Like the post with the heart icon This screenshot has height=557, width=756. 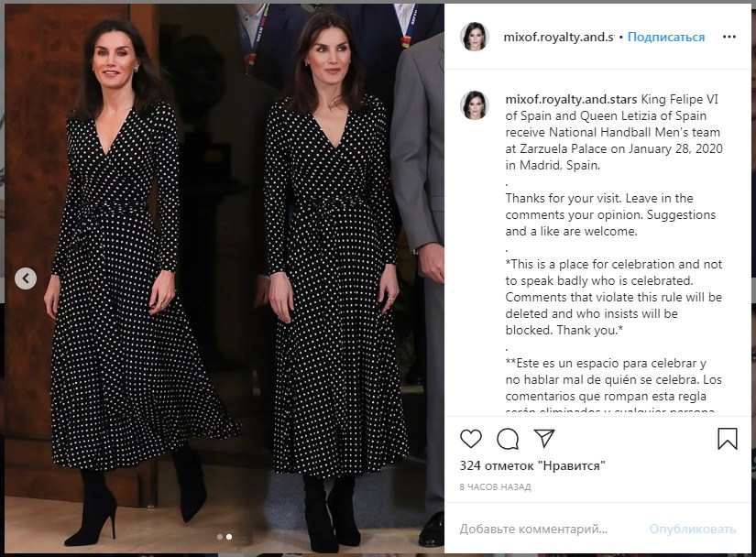(471, 439)
